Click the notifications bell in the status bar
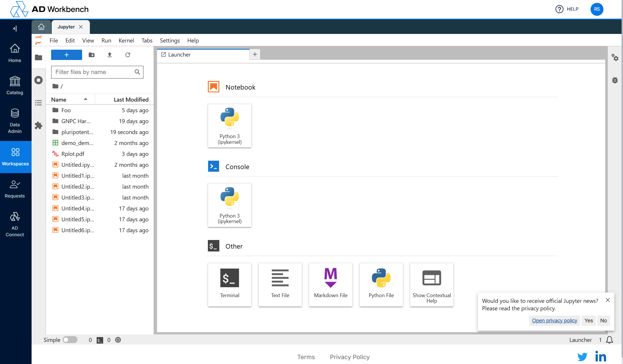The image size is (623, 364). point(609,340)
